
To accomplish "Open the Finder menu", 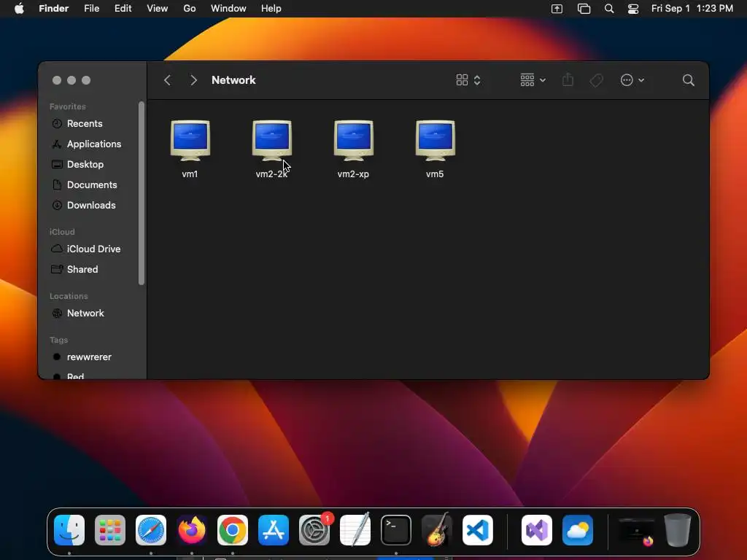I will [x=53, y=9].
